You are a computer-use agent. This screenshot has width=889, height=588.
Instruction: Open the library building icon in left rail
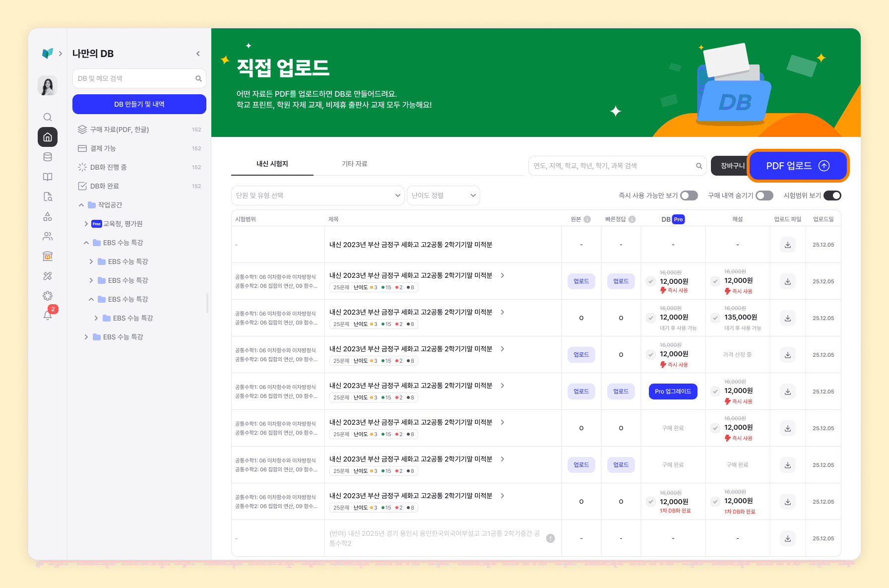48,256
